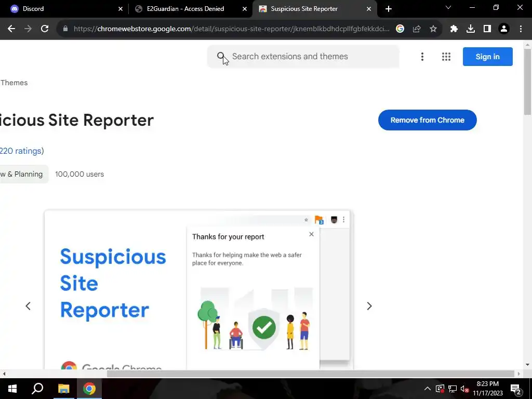This screenshot has width=532, height=399.
Task: Open the tab search dropdown arrow
Action: [x=448, y=7]
